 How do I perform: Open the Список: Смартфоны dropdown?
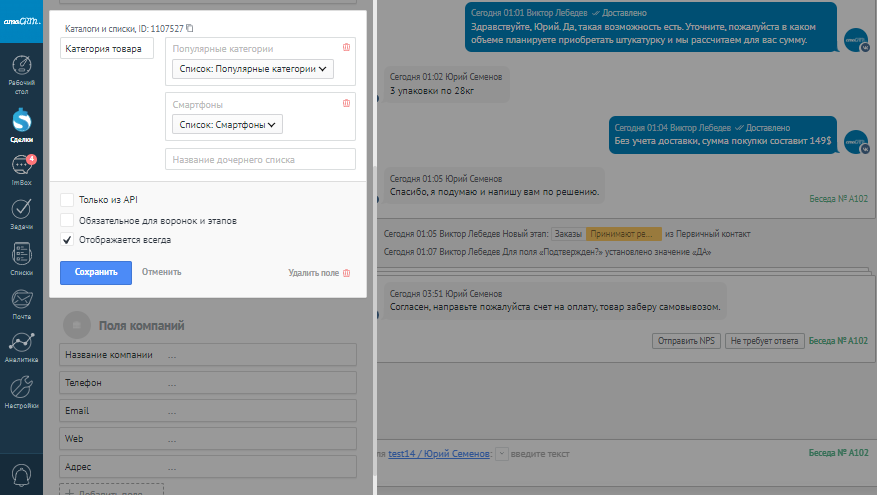tap(226, 125)
